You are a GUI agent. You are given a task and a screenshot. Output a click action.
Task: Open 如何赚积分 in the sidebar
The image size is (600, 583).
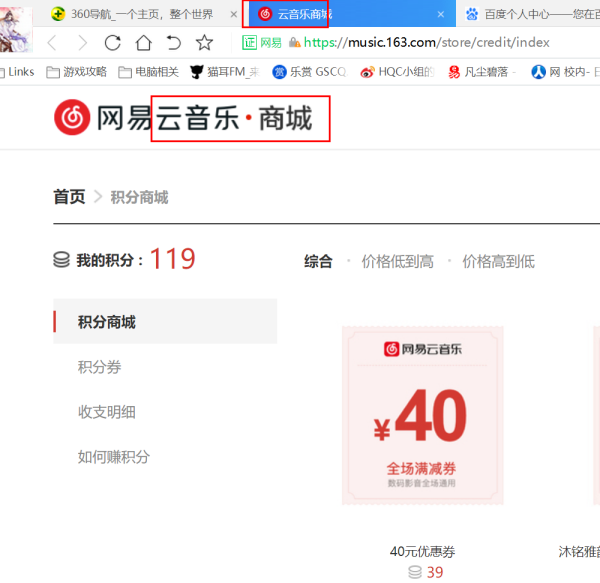[x=114, y=456]
